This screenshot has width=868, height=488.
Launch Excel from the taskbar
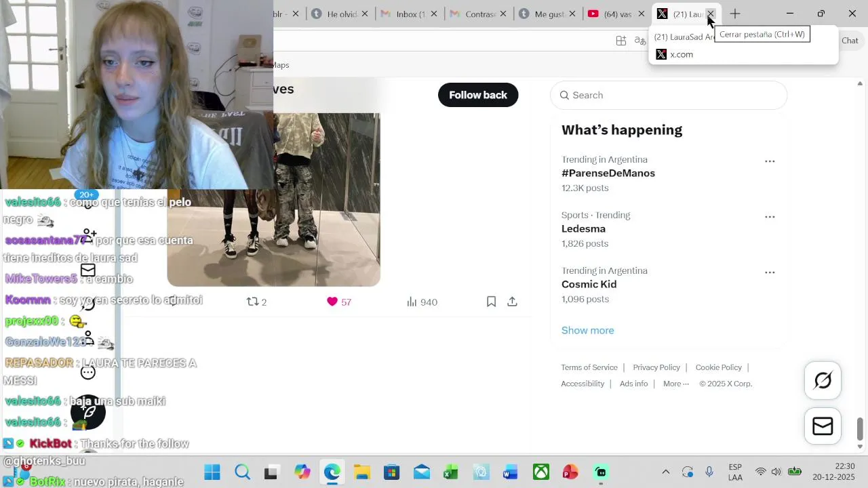(x=451, y=472)
